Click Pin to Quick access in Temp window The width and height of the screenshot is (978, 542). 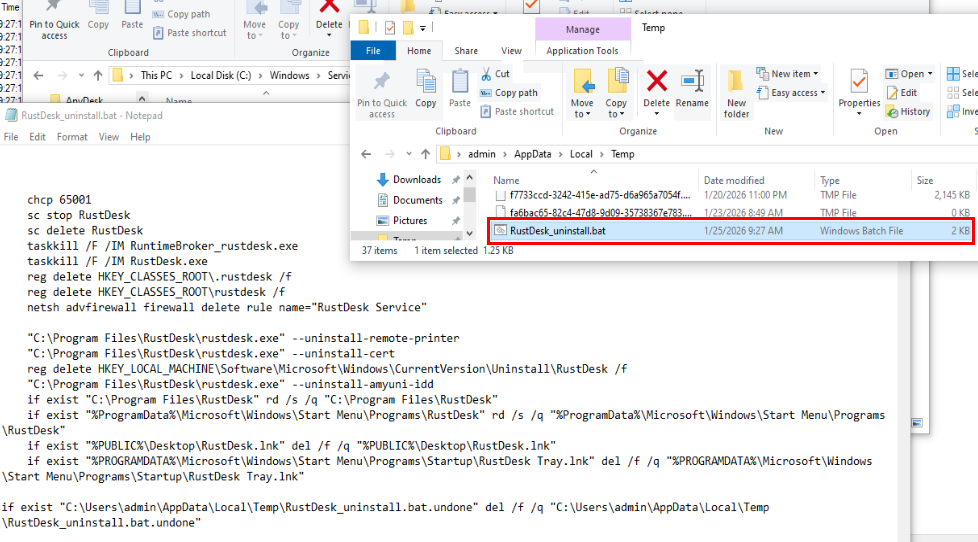382,94
